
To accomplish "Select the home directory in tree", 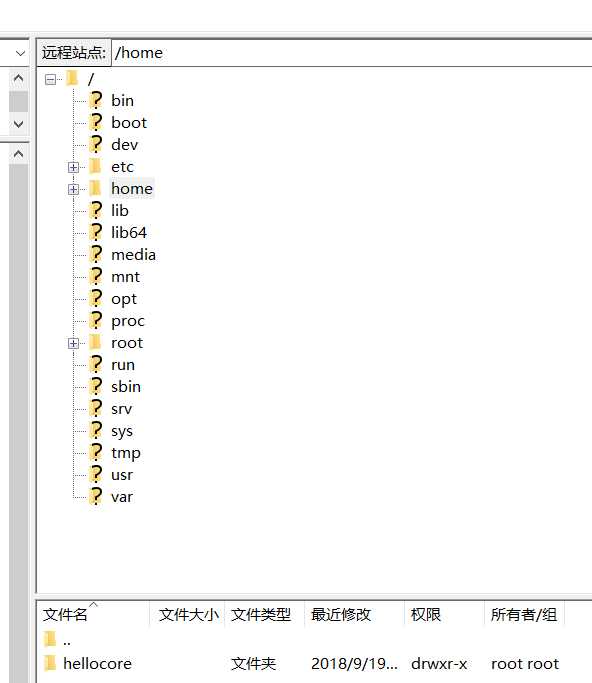I will pos(132,189).
